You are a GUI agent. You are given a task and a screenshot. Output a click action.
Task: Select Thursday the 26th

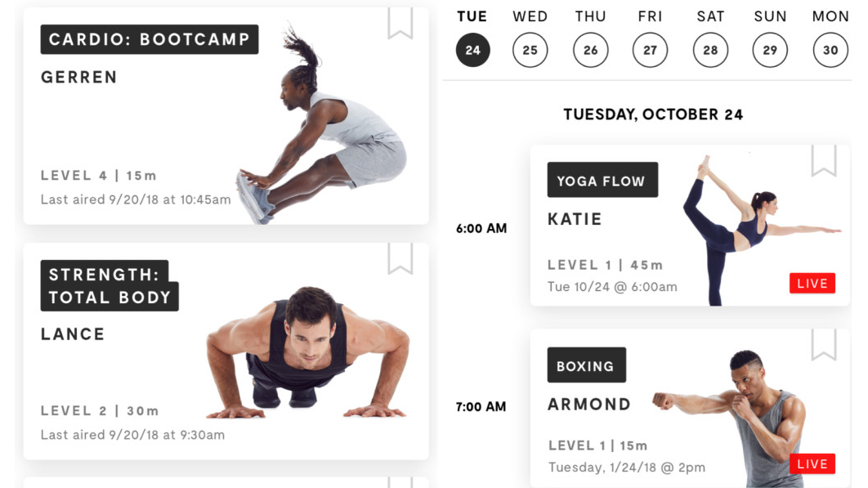pos(590,50)
